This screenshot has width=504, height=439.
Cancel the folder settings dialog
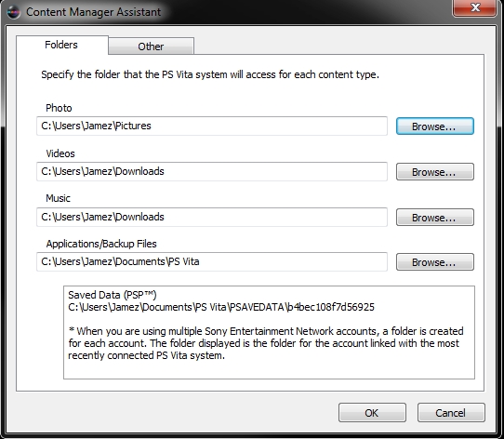[x=451, y=413]
